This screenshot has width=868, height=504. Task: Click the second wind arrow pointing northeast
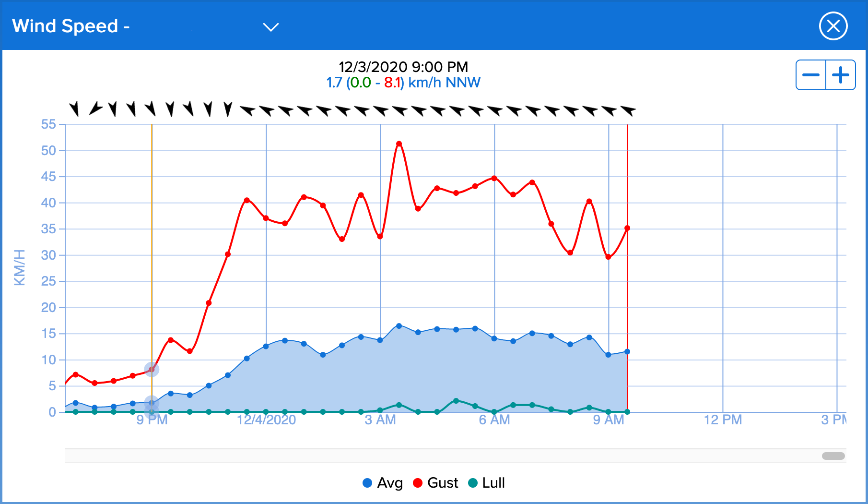click(95, 109)
